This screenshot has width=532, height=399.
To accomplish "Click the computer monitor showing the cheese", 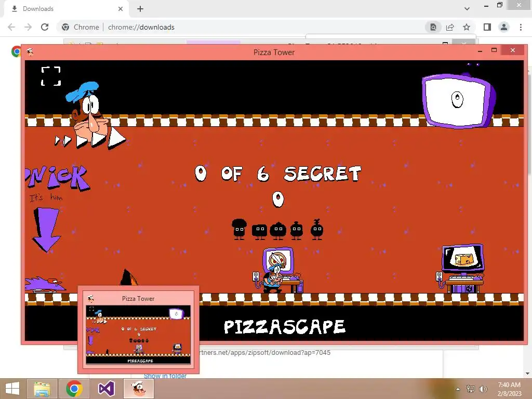I will pyautogui.click(x=462, y=258).
